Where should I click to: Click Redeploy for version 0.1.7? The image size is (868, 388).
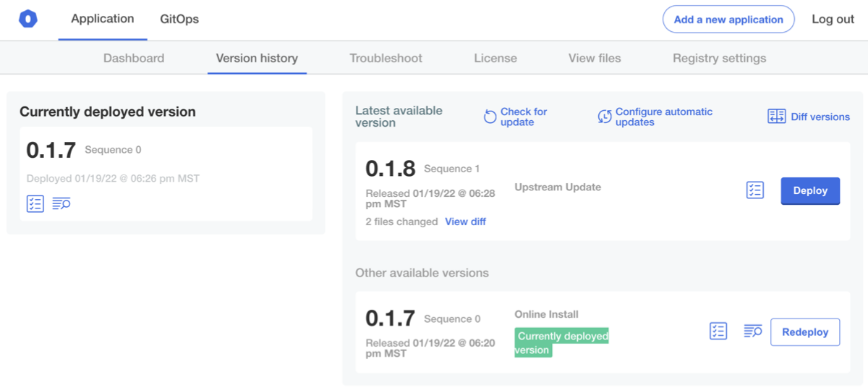point(805,332)
